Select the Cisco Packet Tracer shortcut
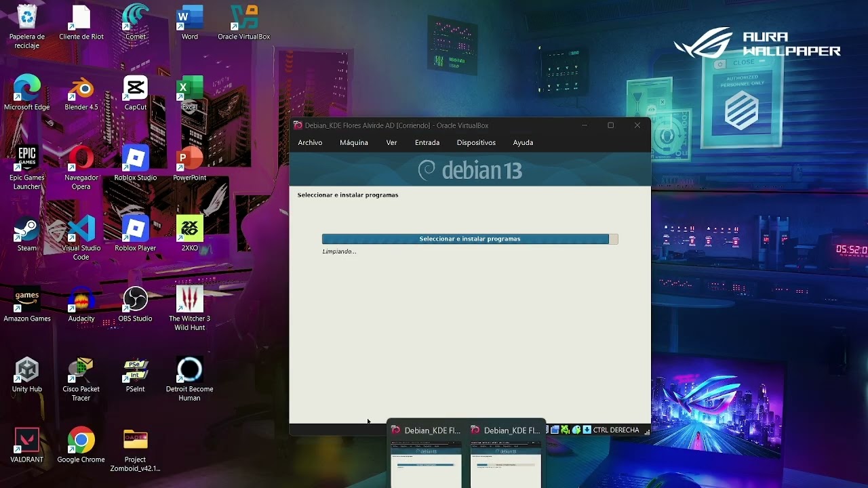Screen dimensions: 868x488 pyautogui.click(x=81, y=379)
